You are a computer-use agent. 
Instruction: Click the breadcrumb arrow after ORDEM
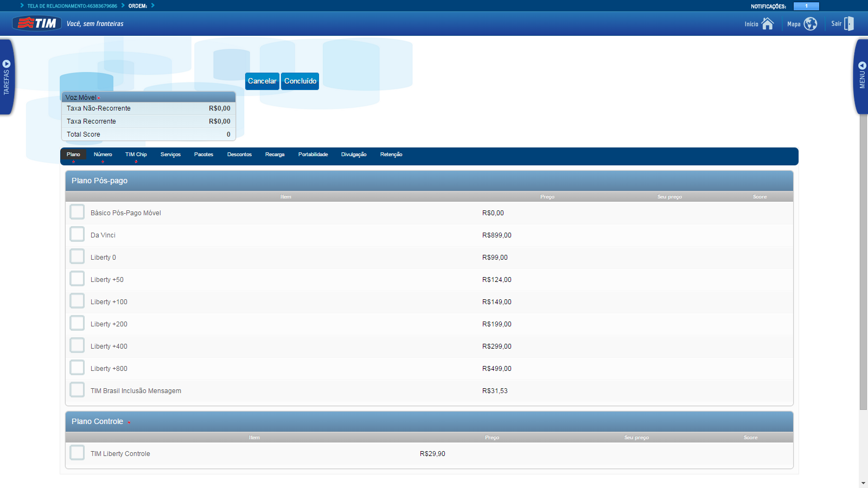(x=153, y=5)
